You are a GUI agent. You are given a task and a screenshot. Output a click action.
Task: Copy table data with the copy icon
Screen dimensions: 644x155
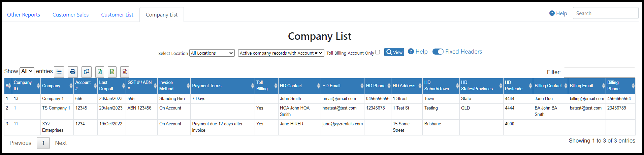87,72
